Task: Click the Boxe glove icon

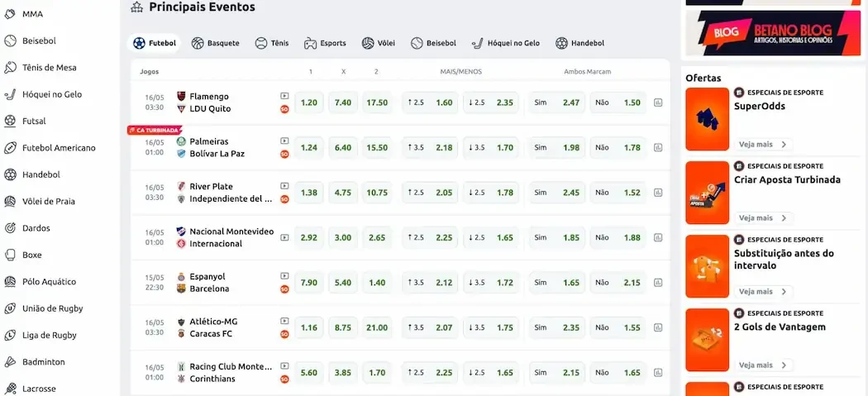Action: click(10, 255)
